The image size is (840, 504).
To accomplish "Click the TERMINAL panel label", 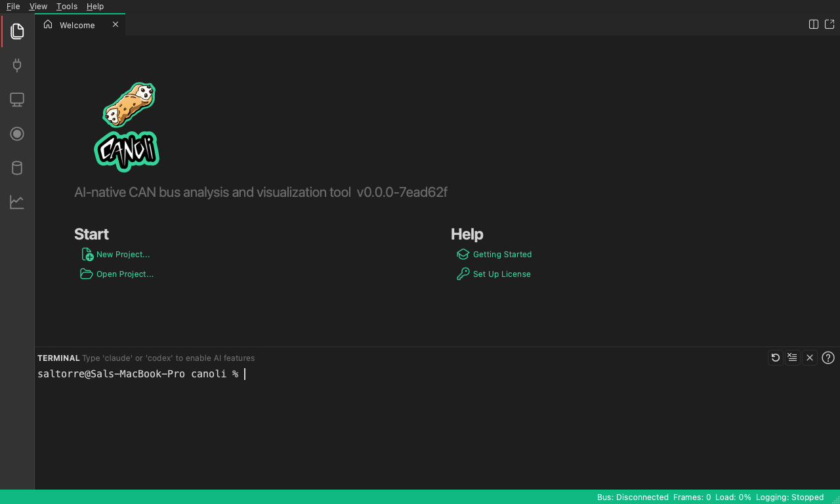I will pyautogui.click(x=58, y=358).
